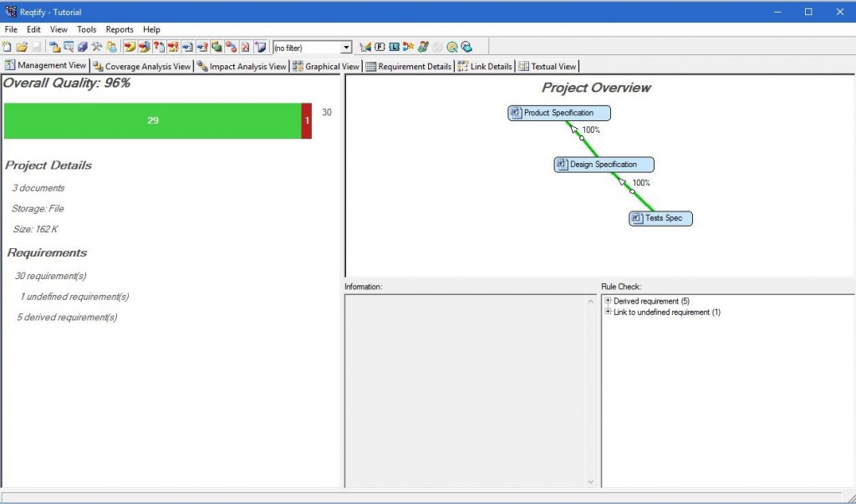Click the linked orange-blue circles icon

click(x=231, y=47)
